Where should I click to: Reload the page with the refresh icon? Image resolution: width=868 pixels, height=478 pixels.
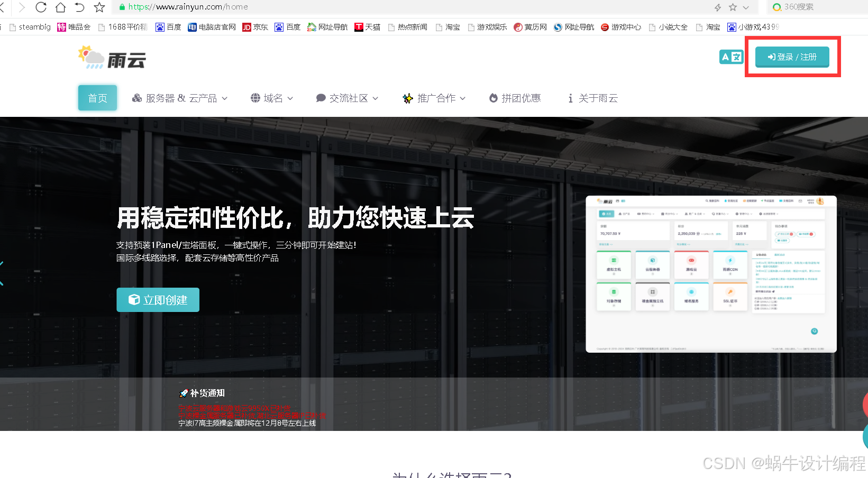coord(41,7)
